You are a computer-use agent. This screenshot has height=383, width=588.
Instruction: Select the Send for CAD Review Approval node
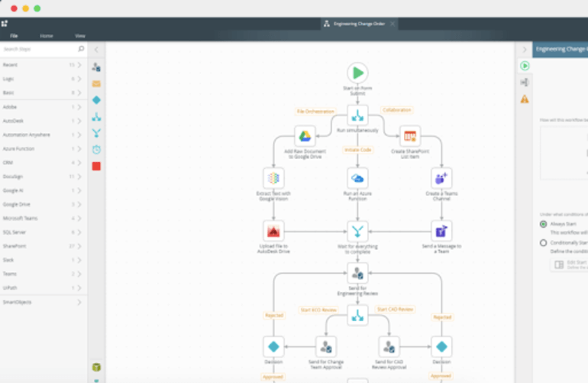[x=389, y=347]
